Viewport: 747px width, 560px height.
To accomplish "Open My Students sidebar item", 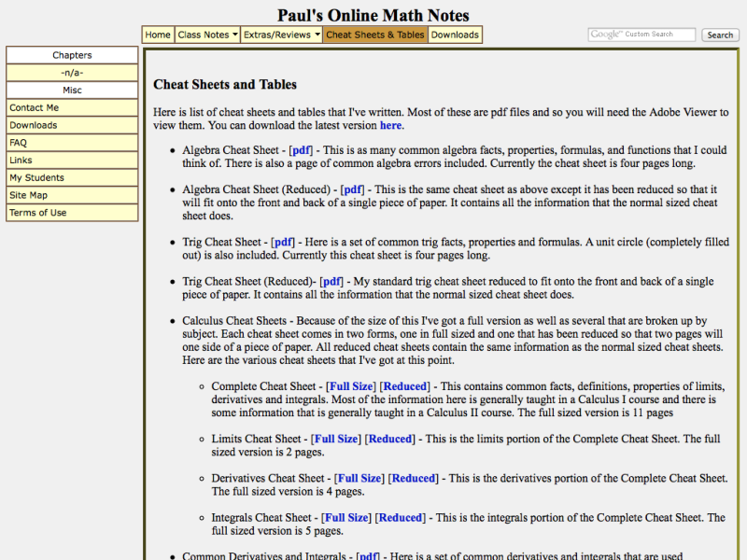I will coord(37,177).
